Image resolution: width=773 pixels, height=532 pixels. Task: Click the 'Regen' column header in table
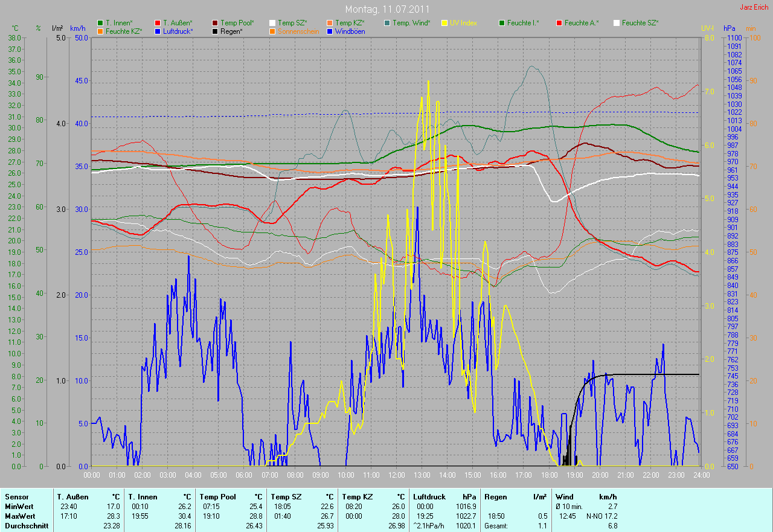coord(495,497)
